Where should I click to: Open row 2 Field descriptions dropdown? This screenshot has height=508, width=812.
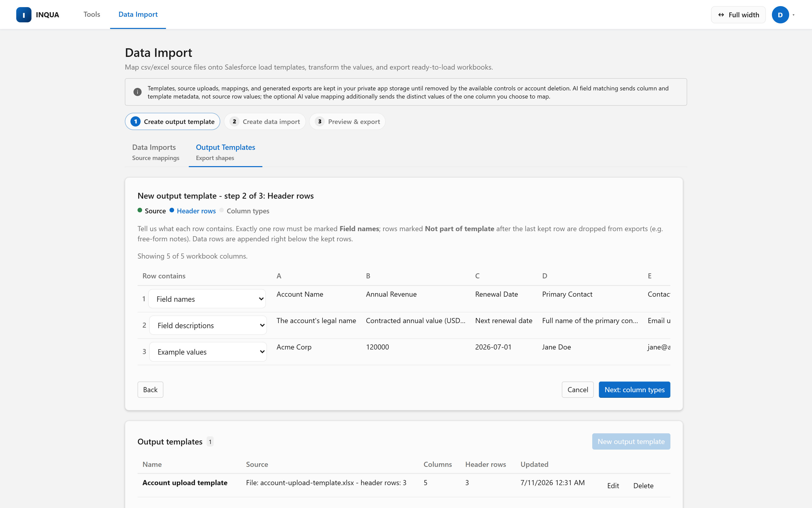tap(208, 325)
